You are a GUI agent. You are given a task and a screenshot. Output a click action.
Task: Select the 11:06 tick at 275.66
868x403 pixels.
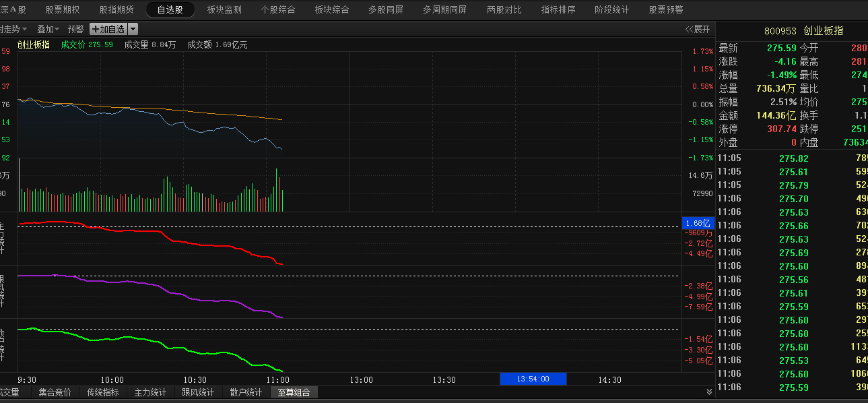pos(792,226)
